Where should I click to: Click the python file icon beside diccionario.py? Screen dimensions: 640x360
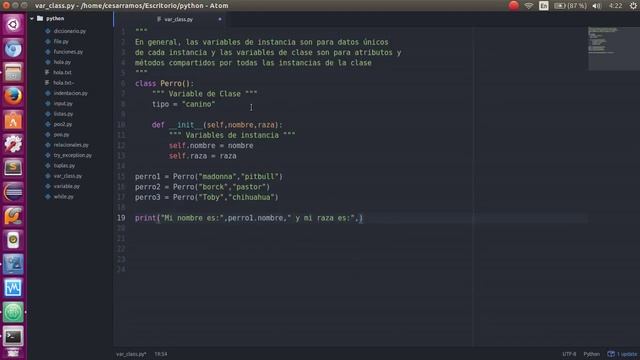click(x=48, y=31)
